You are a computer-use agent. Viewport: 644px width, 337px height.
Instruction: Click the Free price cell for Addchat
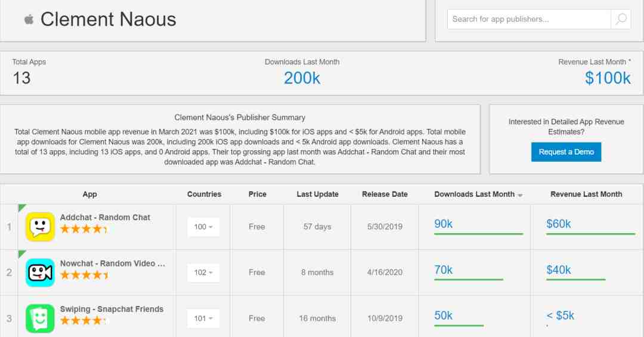(x=256, y=227)
